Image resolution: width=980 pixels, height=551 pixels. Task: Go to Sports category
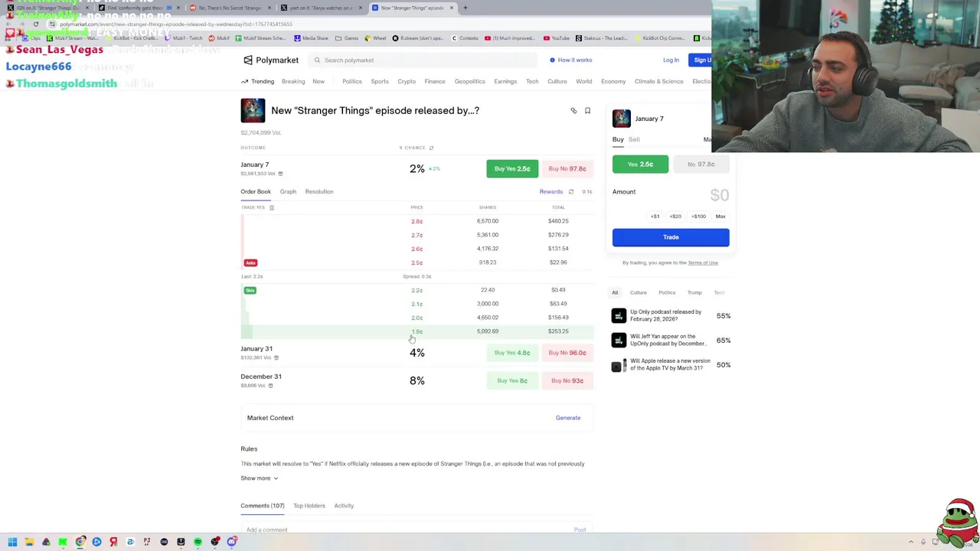(x=380, y=81)
